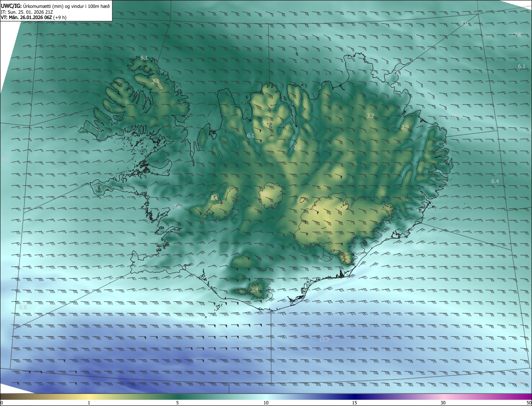The width and height of the screenshot is (532, 406).
Task: Click the legend tick label 30
Action: pos(443,403)
